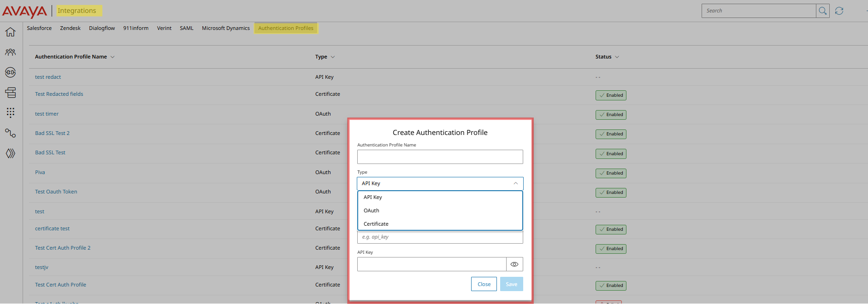Toggle API Key visibility eye icon
This screenshot has height=304, width=868.
pos(514,264)
